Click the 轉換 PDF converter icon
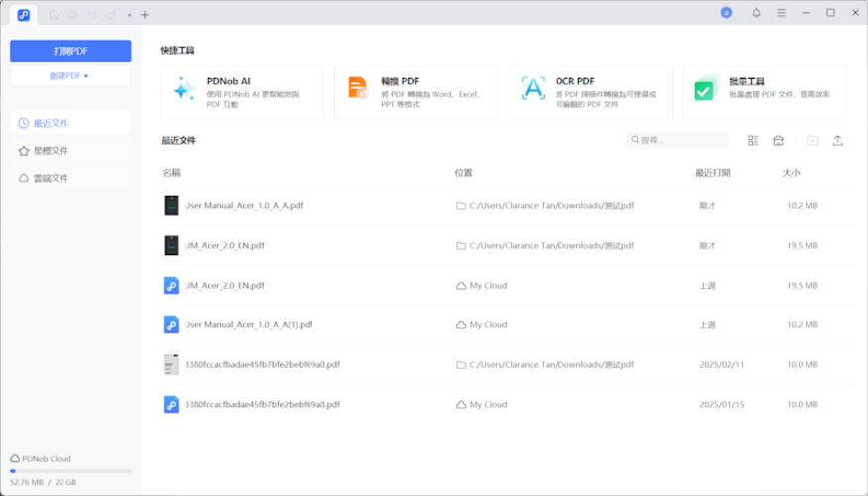This screenshot has height=496, width=868. [x=358, y=88]
